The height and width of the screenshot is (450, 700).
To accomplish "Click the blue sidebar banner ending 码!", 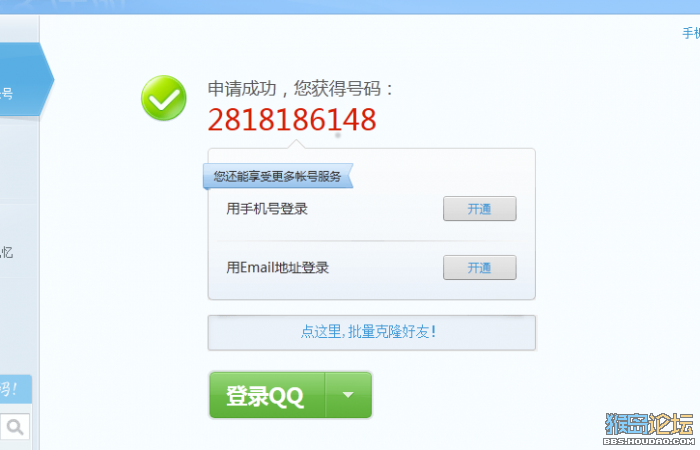I will click(15, 389).
